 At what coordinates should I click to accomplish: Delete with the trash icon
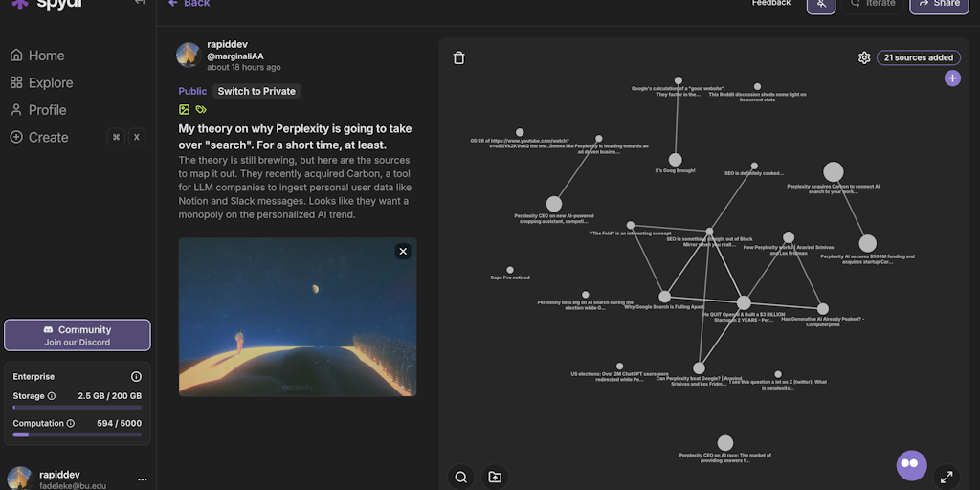click(x=458, y=57)
